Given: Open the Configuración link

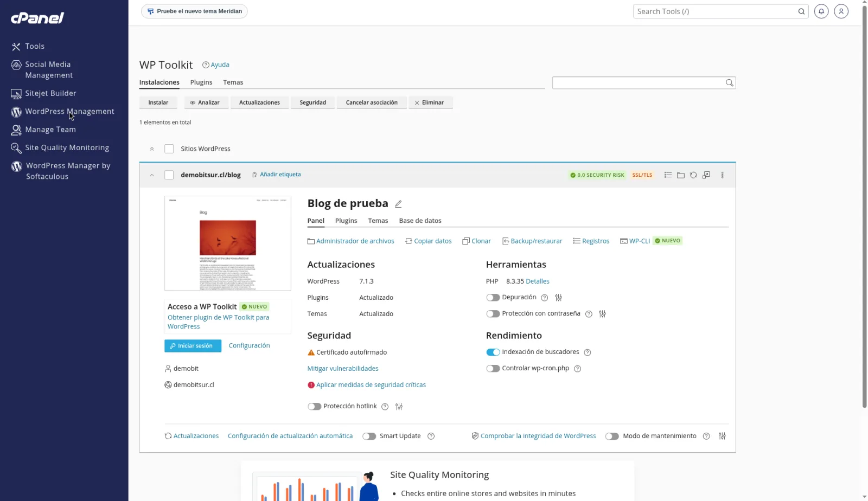Looking at the screenshot, I should point(249,345).
